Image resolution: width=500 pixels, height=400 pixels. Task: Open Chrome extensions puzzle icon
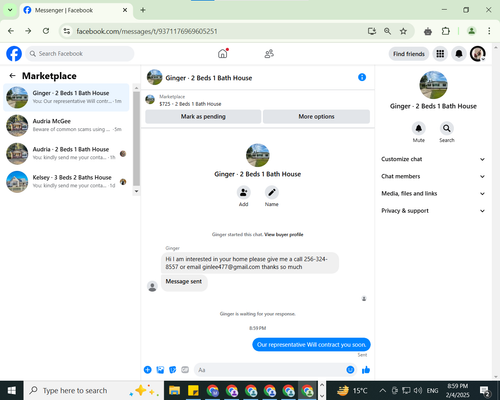446,31
